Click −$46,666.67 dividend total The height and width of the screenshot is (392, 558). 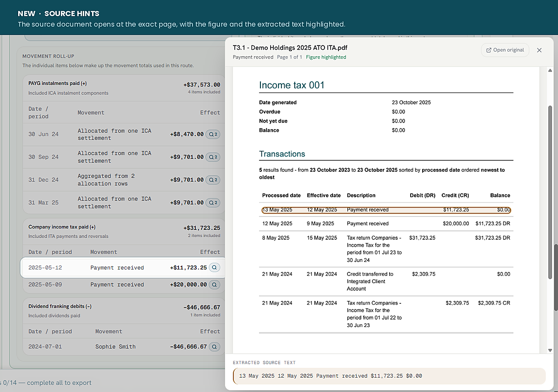[x=202, y=307]
